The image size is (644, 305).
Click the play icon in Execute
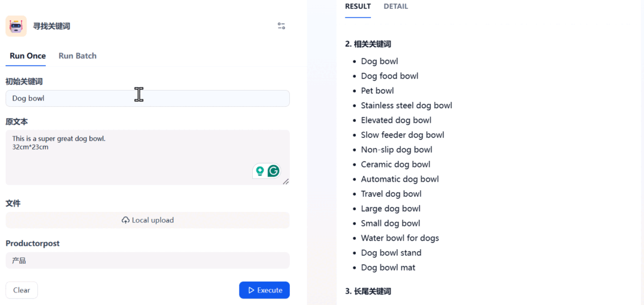coord(251,290)
